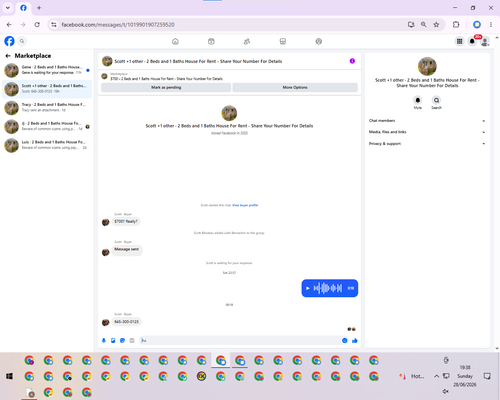Reload the page
The height and width of the screenshot is (400, 500).
(x=37, y=24)
